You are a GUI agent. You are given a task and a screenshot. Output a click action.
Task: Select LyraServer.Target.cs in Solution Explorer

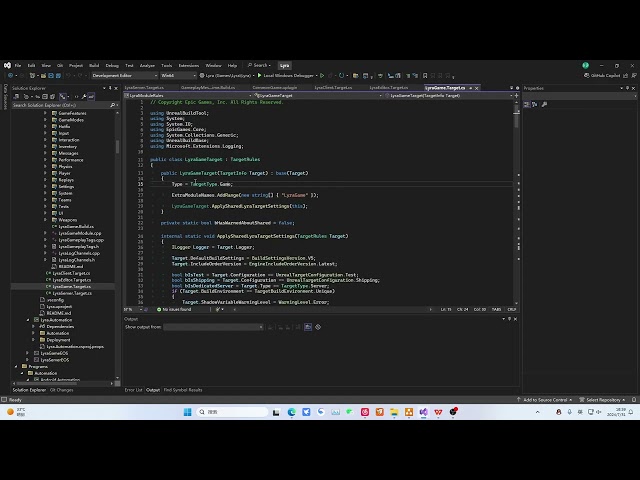(x=72, y=293)
